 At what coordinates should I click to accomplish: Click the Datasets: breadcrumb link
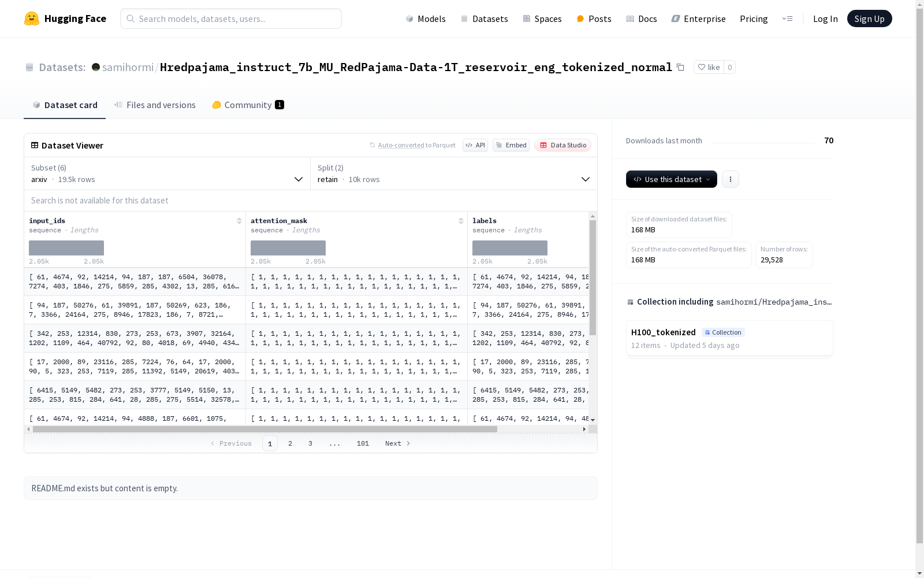click(x=62, y=67)
